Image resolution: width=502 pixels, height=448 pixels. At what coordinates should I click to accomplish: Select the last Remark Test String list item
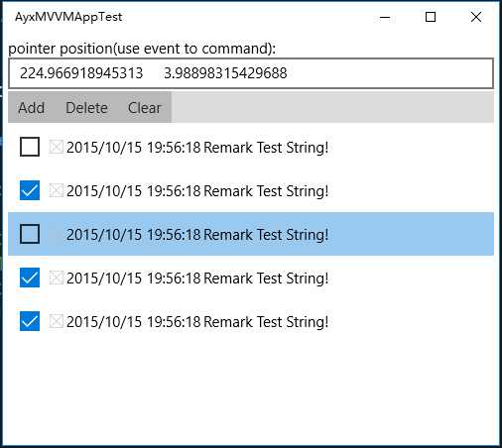click(x=251, y=321)
